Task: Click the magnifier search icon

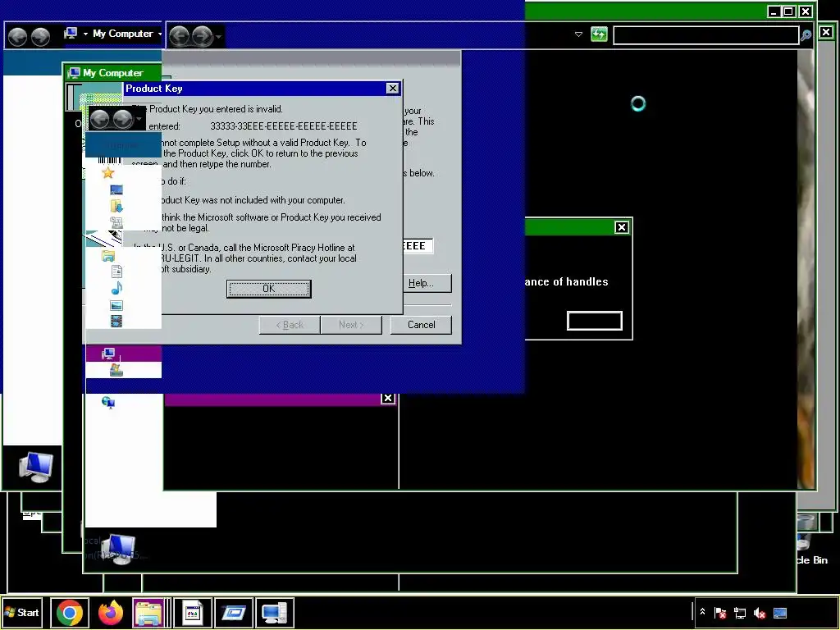Action: click(x=806, y=36)
